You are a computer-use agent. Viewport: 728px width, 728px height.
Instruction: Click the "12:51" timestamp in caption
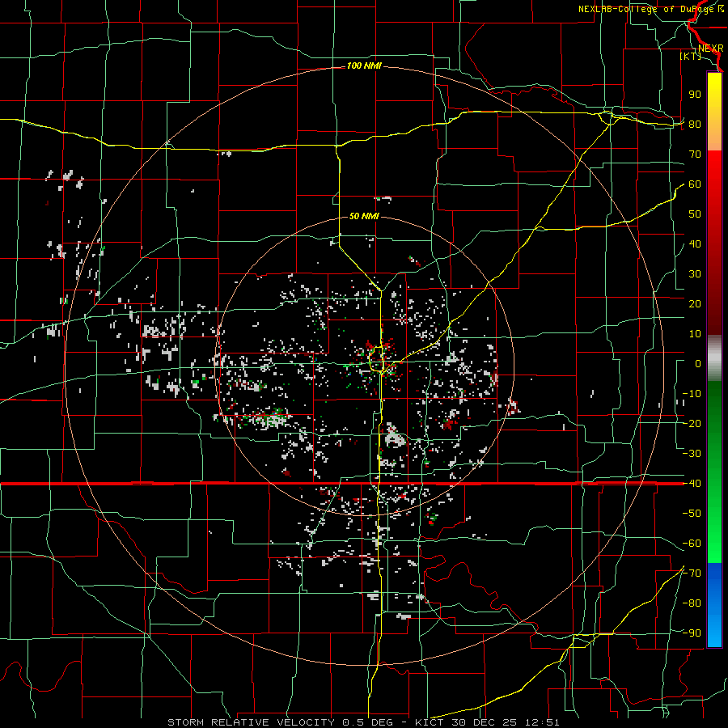click(x=542, y=722)
